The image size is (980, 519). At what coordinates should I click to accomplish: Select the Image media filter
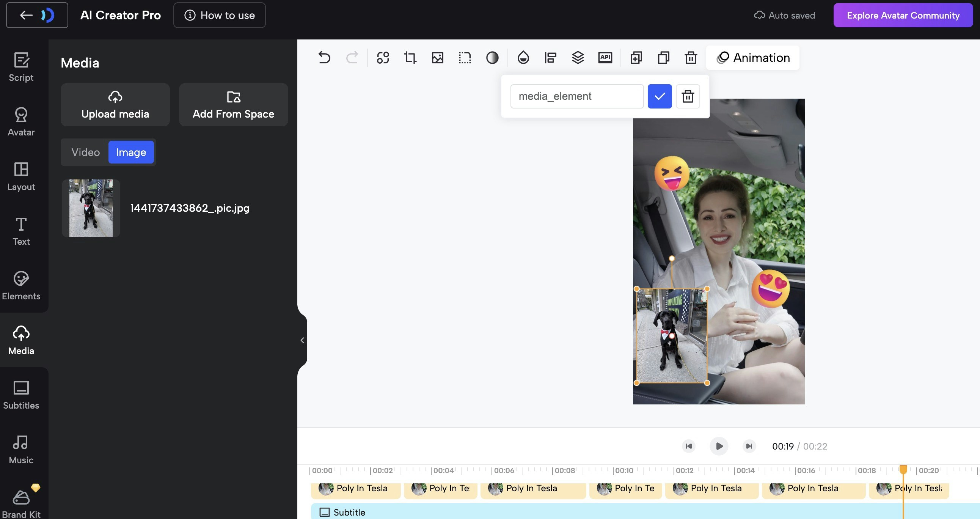[x=131, y=152]
